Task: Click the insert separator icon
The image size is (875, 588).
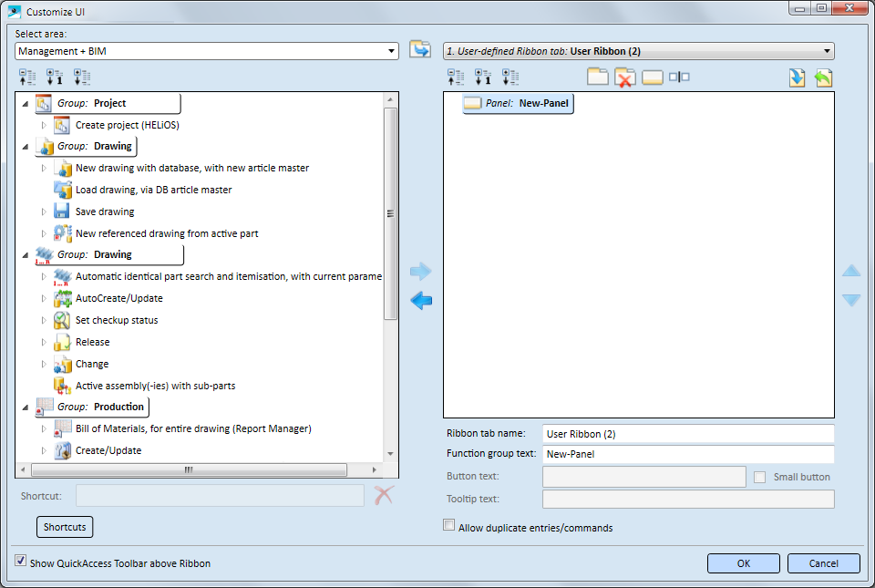Action: coord(679,77)
